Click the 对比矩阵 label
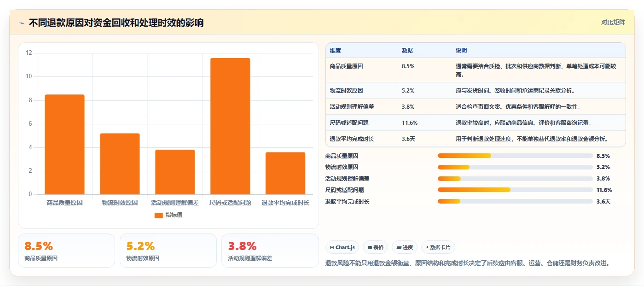644x286 pixels. tap(613, 22)
